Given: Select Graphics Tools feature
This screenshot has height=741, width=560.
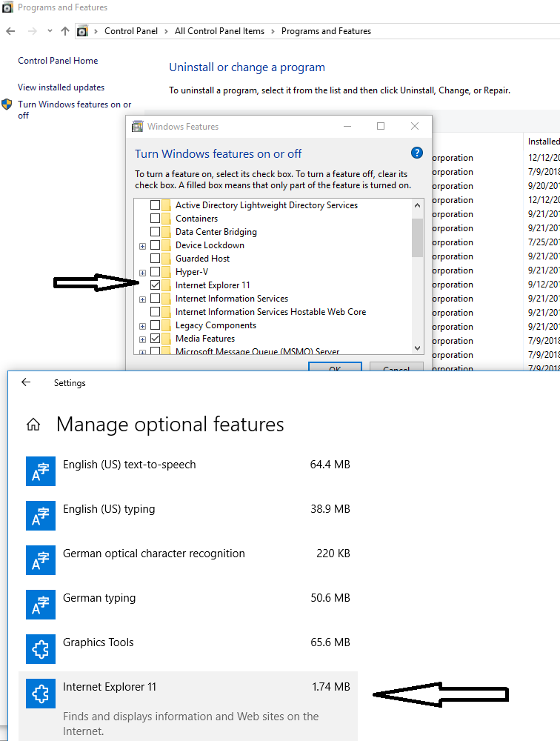Looking at the screenshot, I should point(188,649).
